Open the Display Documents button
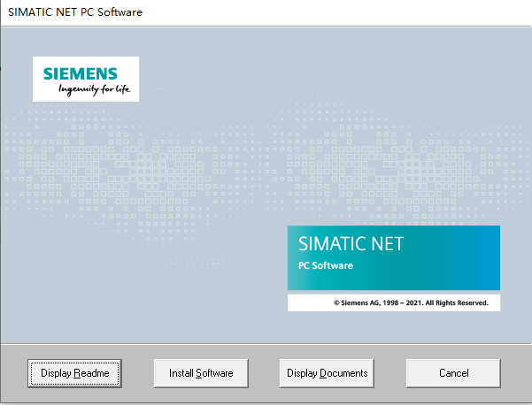This screenshot has width=532, height=405. click(x=327, y=373)
